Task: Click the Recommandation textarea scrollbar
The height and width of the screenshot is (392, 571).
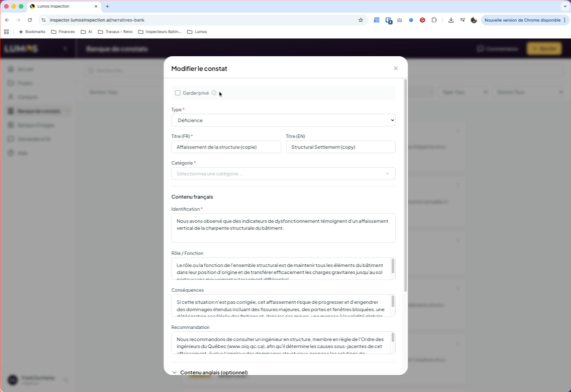Action: 392,338
